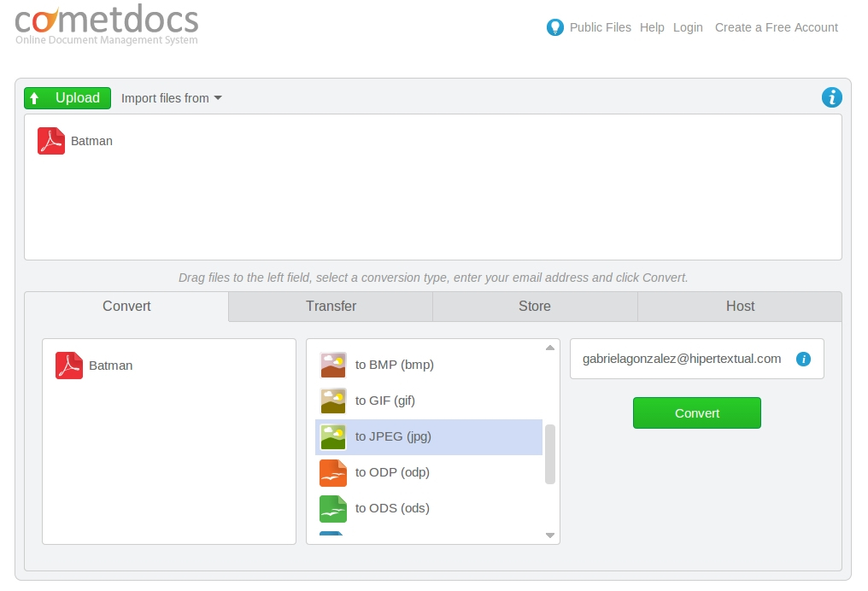The width and height of the screenshot is (868, 591).
Task: Switch to the Store tab
Action: pos(534,306)
